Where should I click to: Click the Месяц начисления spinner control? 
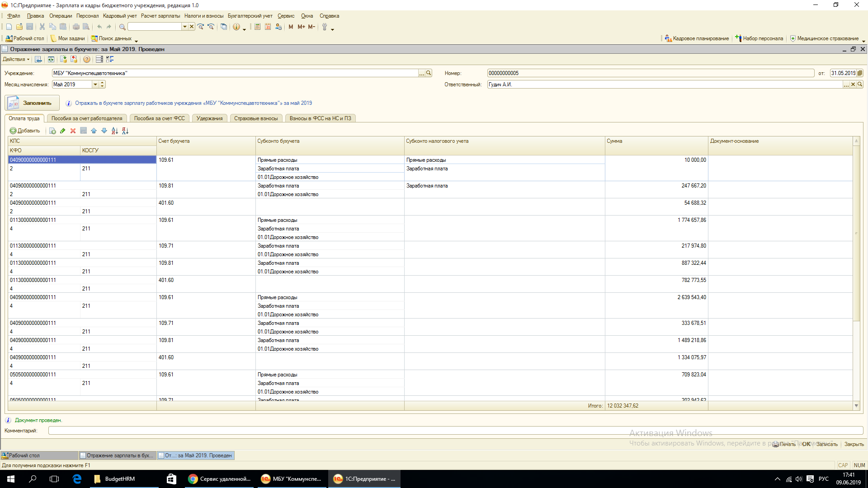coord(102,84)
